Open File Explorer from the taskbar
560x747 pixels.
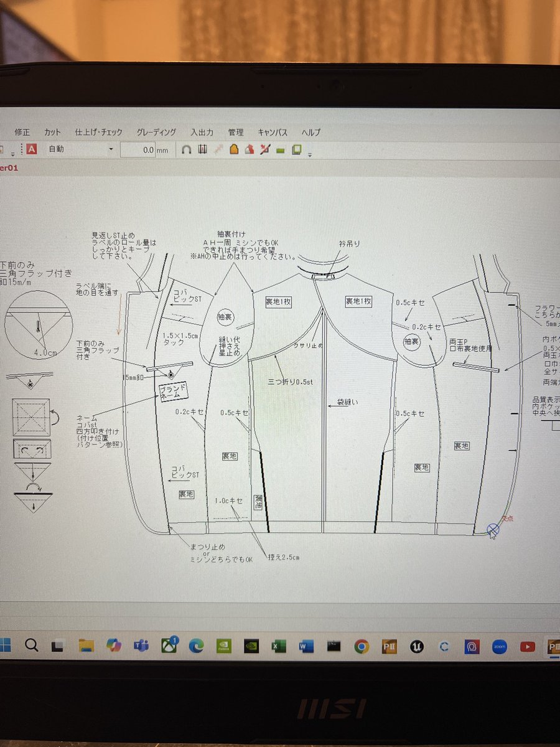tap(86, 646)
